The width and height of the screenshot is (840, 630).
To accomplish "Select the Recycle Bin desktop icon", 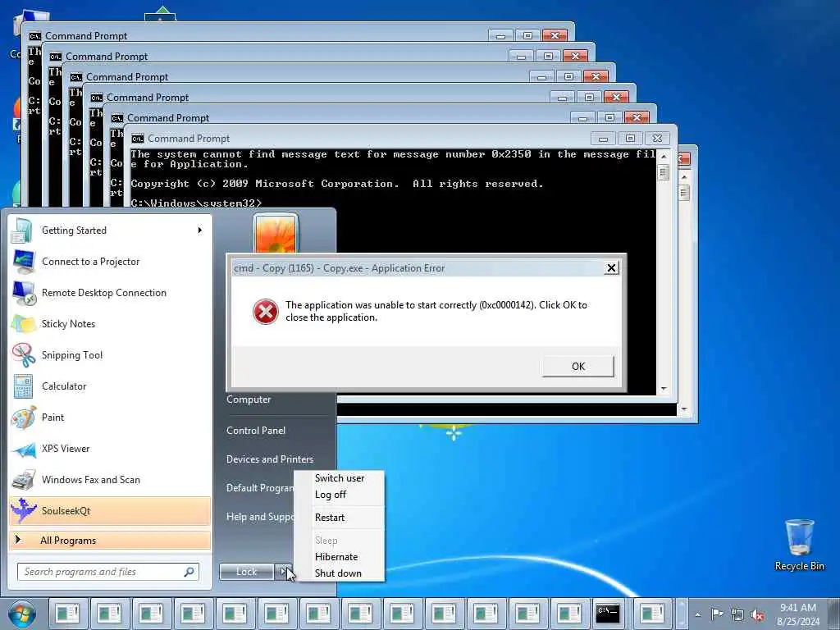I will tap(799, 545).
